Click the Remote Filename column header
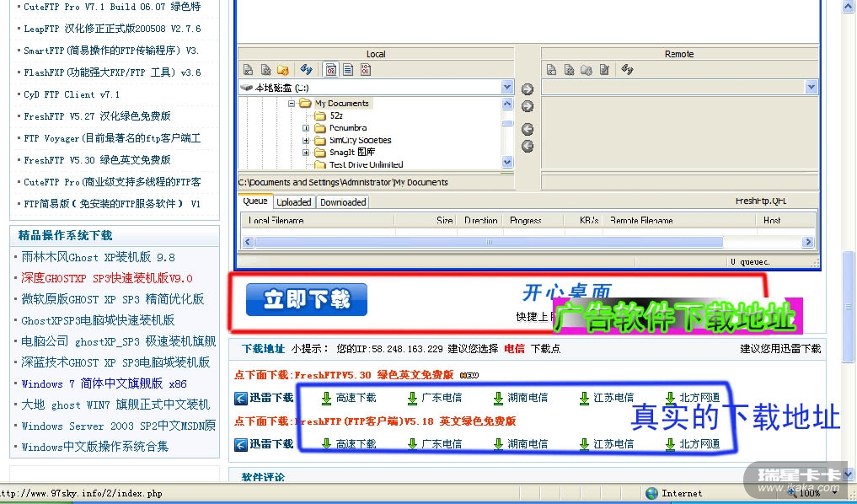The height and width of the screenshot is (504, 857). tap(680, 220)
